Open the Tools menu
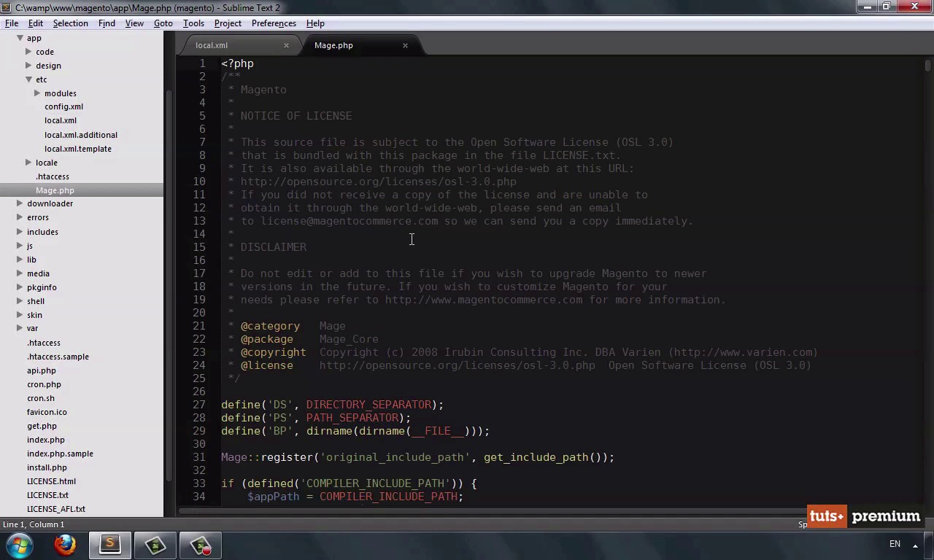 click(193, 23)
